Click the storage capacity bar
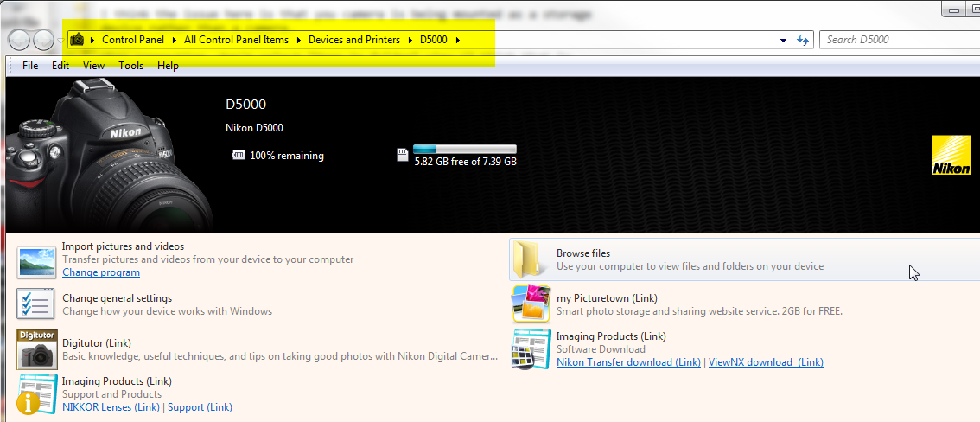The width and height of the screenshot is (980, 422). 464,150
